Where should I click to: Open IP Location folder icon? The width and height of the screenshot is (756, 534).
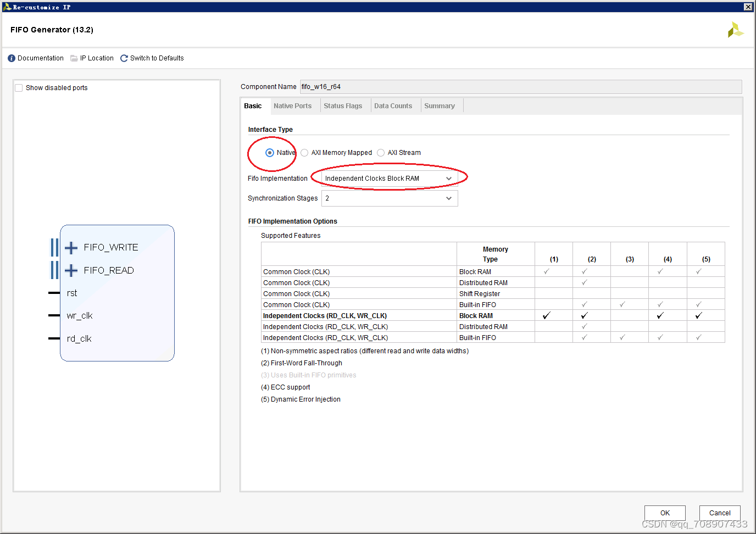tap(74, 58)
